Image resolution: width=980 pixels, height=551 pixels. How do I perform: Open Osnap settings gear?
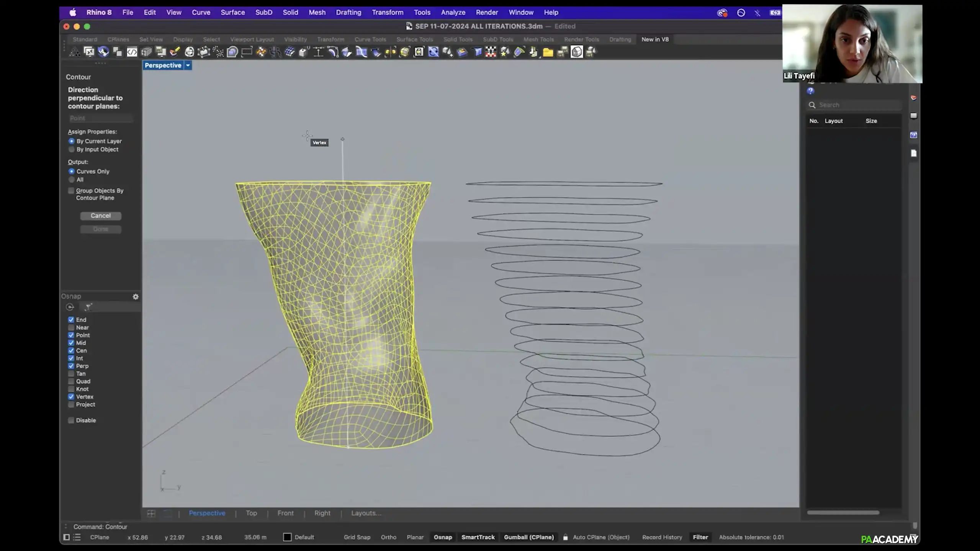136,296
